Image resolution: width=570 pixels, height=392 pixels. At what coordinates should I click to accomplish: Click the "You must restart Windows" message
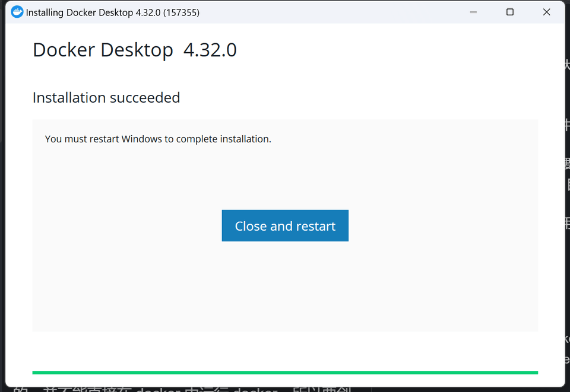(103, 139)
